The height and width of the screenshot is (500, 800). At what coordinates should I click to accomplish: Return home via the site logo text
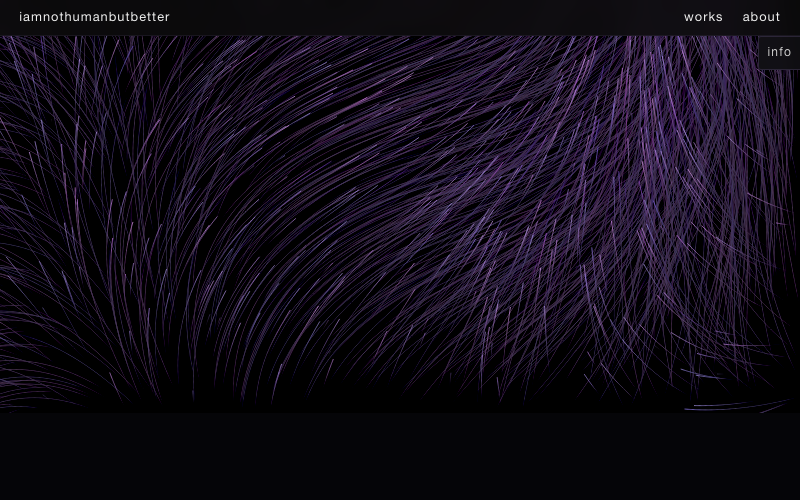[94, 17]
